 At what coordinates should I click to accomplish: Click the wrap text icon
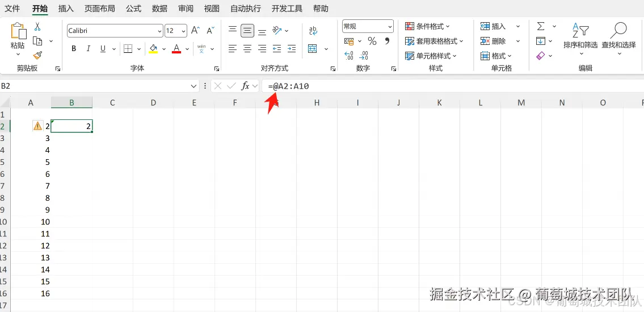click(x=313, y=30)
